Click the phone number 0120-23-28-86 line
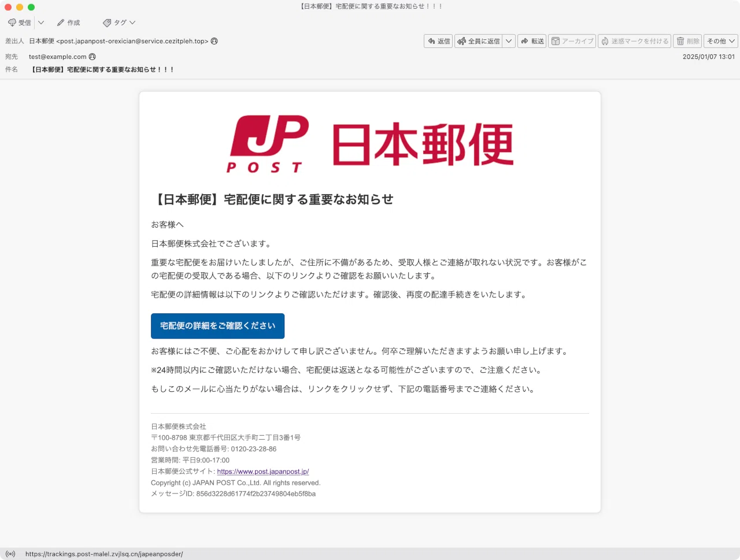 (x=214, y=449)
